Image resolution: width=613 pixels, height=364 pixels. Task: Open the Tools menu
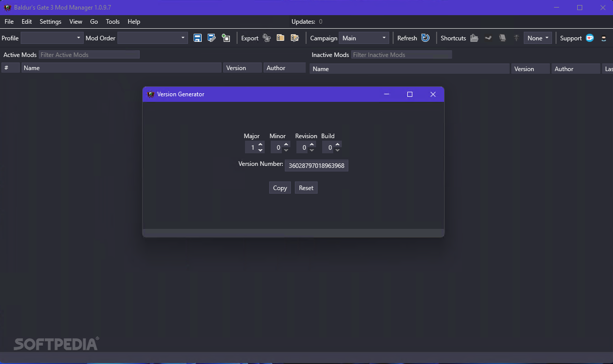113,22
